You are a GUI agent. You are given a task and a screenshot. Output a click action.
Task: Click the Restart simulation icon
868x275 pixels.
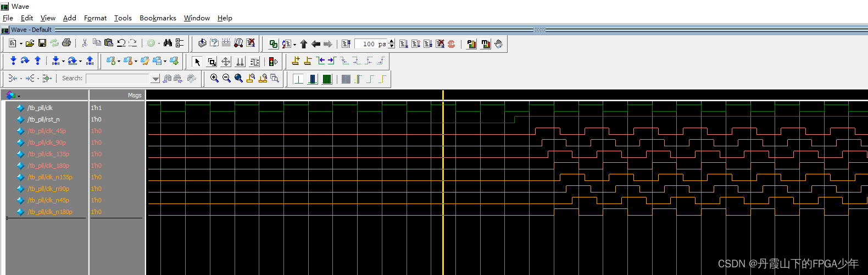pos(346,44)
